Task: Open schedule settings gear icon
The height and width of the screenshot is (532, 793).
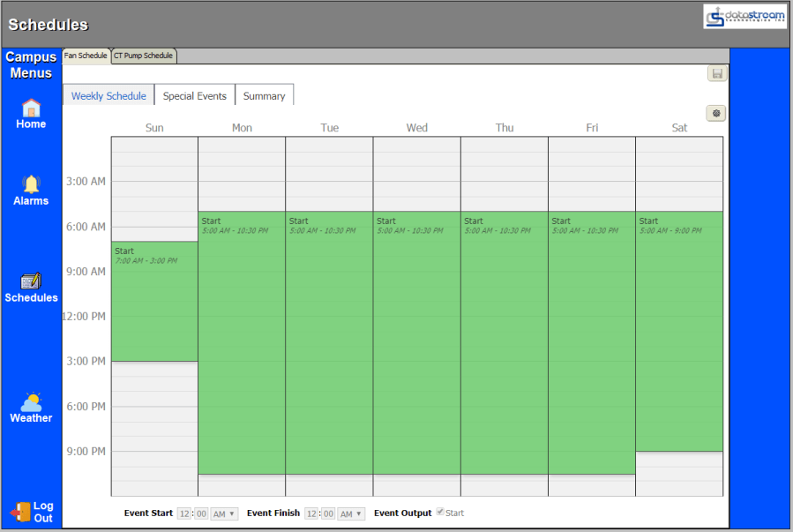Action: point(715,113)
